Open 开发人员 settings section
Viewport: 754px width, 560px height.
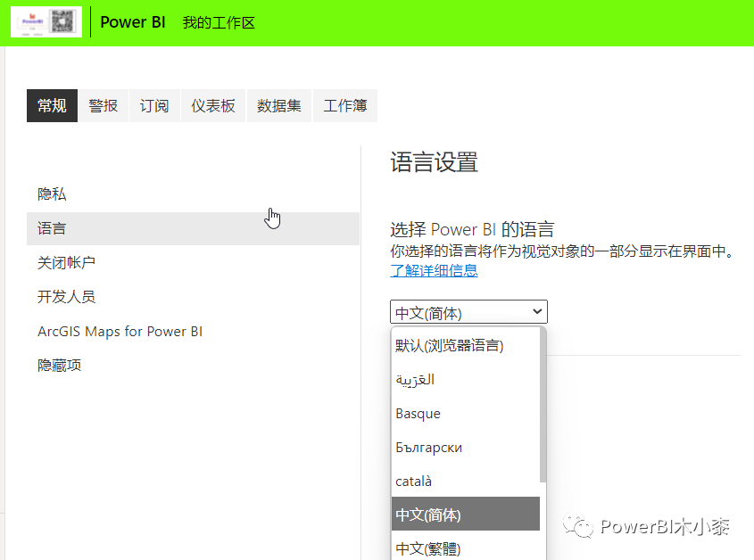tap(193, 297)
